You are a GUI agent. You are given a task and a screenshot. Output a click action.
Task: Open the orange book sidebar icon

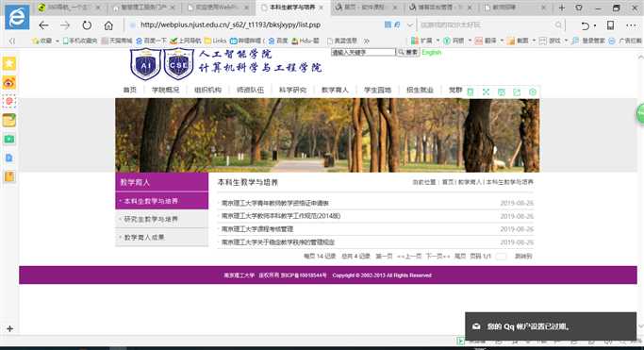tap(9, 176)
